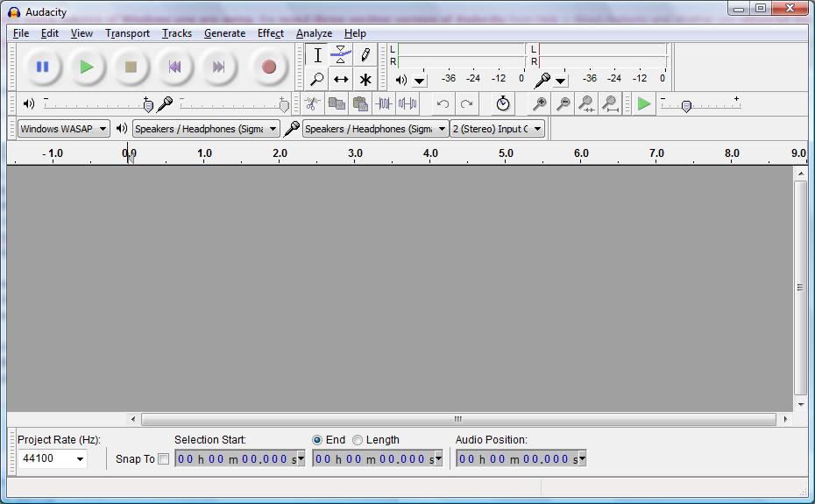Viewport: 815px width, 504px height.
Task: Open output meter dropdown arrow
Action: (419, 81)
